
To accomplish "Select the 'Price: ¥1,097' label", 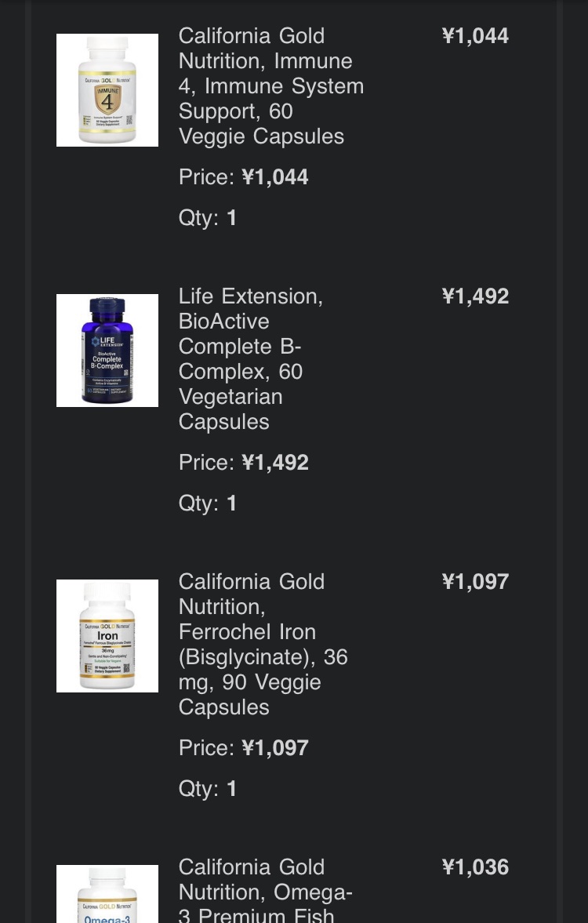I will click(244, 748).
